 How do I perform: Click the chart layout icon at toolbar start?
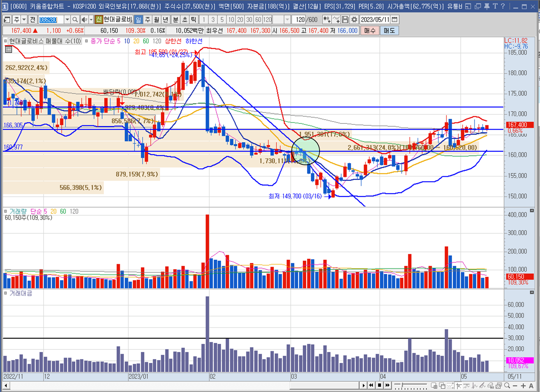7,20
